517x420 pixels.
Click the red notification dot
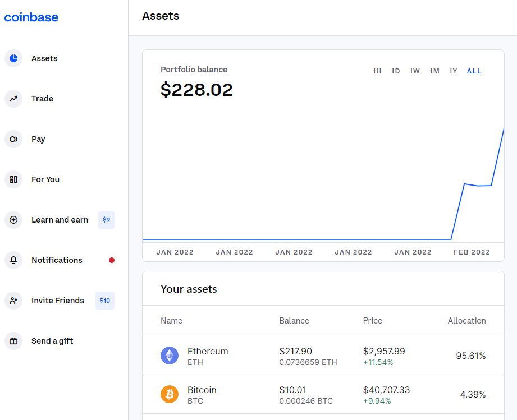[x=112, y=260]
